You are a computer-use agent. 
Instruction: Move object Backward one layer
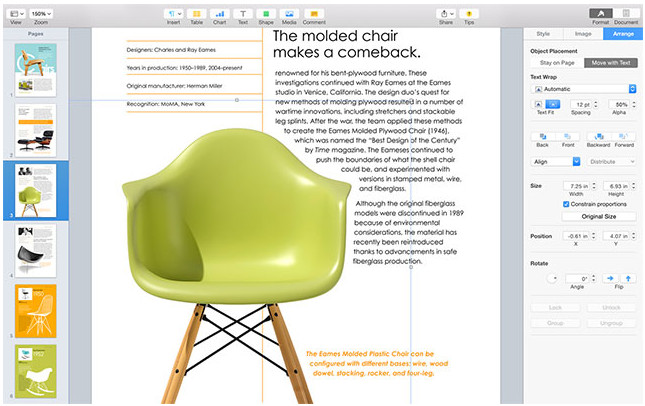pyautogui.click(x=599, y=137)
